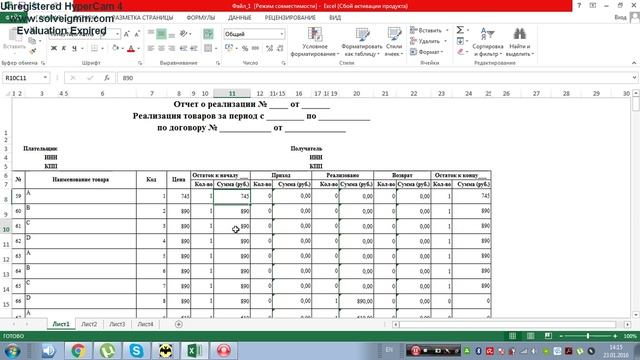Open the borders dropdown arrow
The image size is (640, 360).
(102, 48)
